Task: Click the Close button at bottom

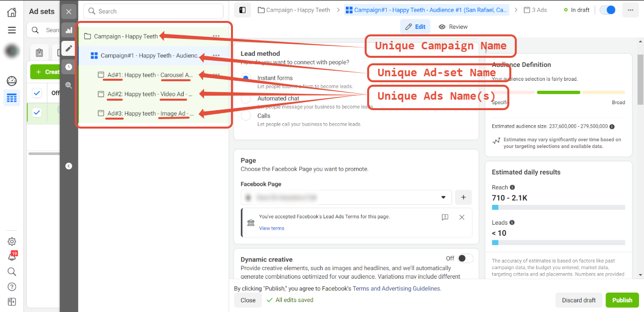Action: (x=248, y=300)
